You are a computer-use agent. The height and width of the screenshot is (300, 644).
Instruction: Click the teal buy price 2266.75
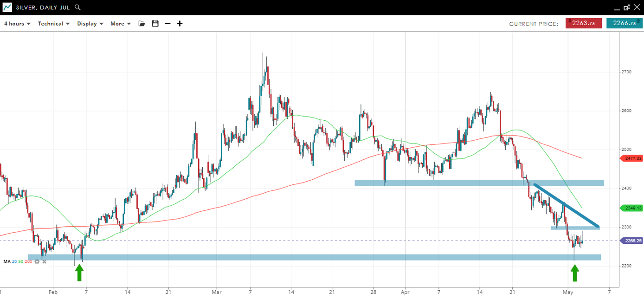624,24
